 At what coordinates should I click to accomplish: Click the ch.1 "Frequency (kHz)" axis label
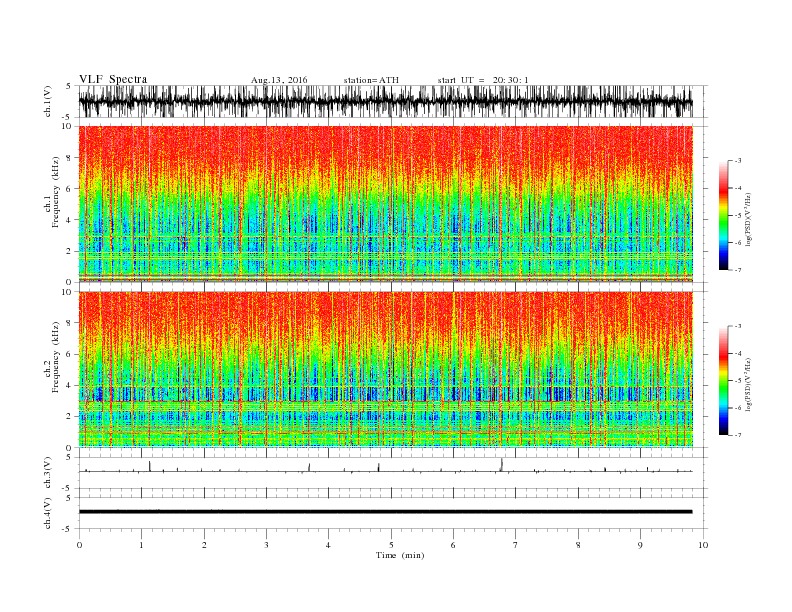(55, 192)
